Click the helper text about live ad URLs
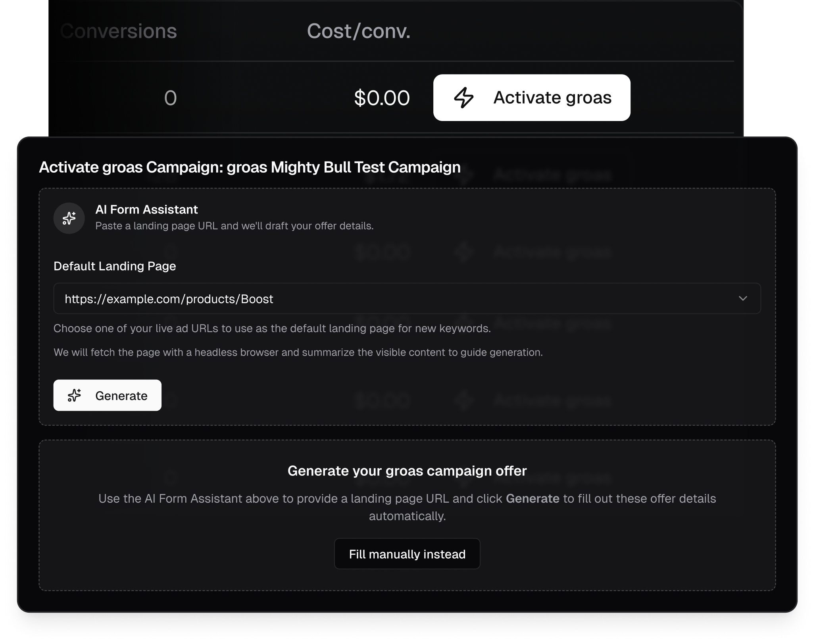 click(x=272, y=329)
